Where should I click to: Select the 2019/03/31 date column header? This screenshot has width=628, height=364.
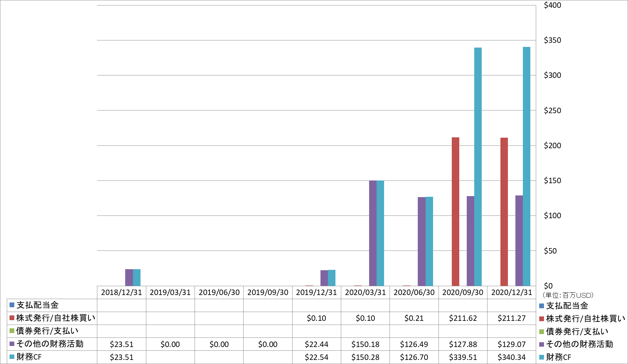click(x=170, y=292)
